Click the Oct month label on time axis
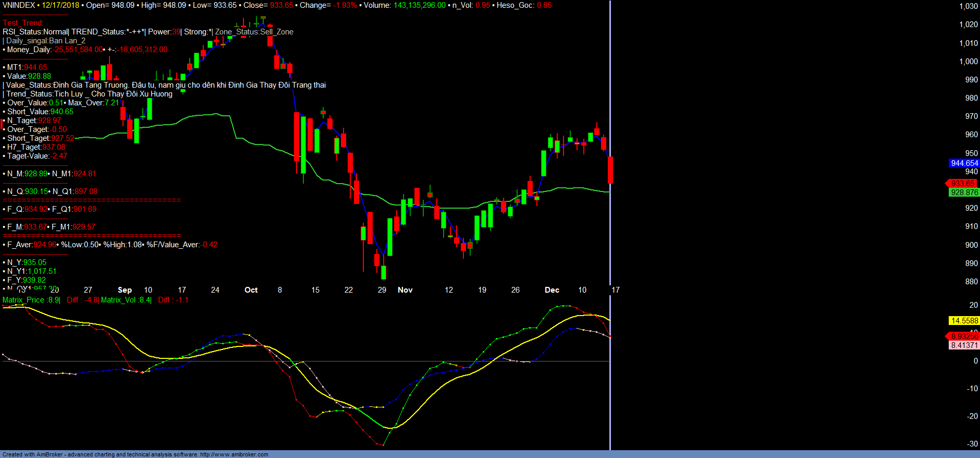Screen dimensions: 980x458 [x=251, y=290]
